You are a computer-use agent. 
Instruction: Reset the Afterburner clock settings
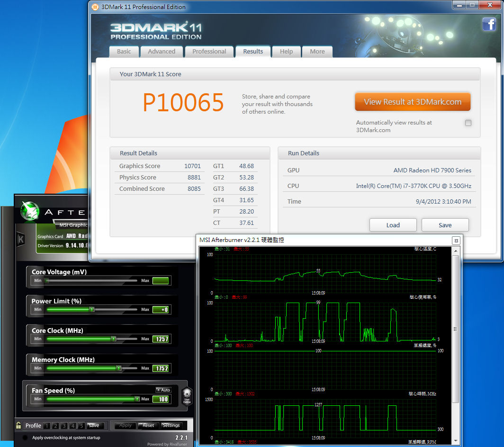[148, 426]
